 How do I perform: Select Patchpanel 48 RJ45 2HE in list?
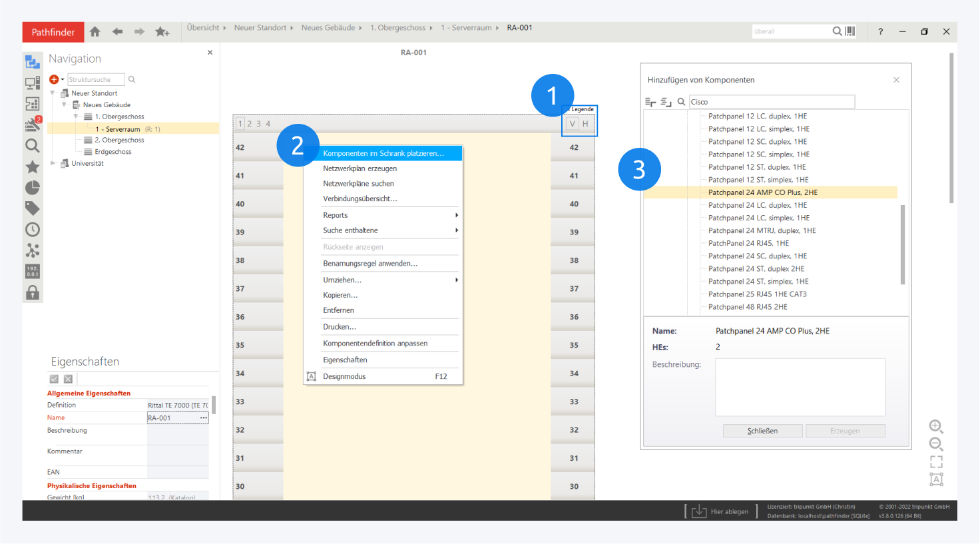[x=748, y=307]
